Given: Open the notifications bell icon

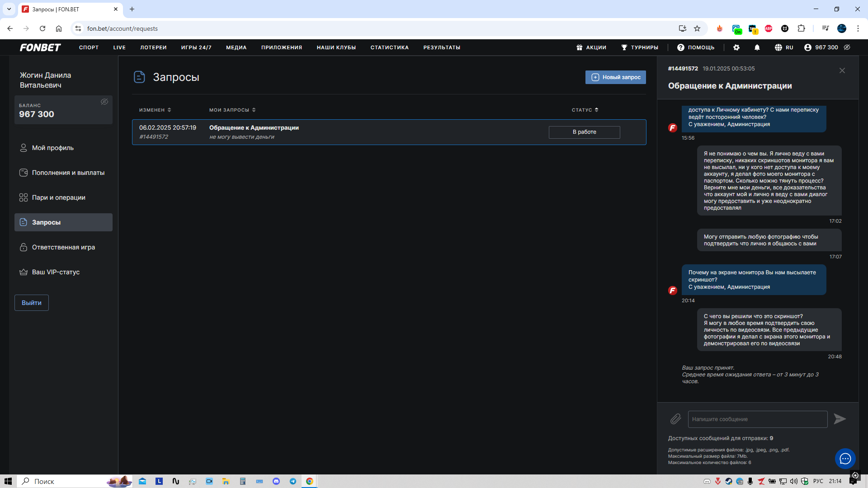Looking at the screenshot, I should coord(757,47).
